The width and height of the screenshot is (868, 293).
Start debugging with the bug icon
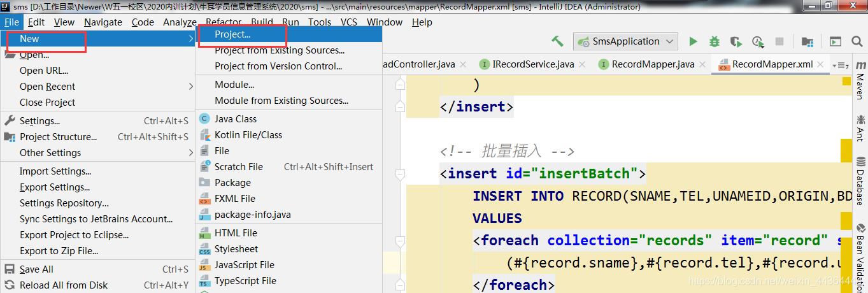pyautogui.click(x=715, y=41)
